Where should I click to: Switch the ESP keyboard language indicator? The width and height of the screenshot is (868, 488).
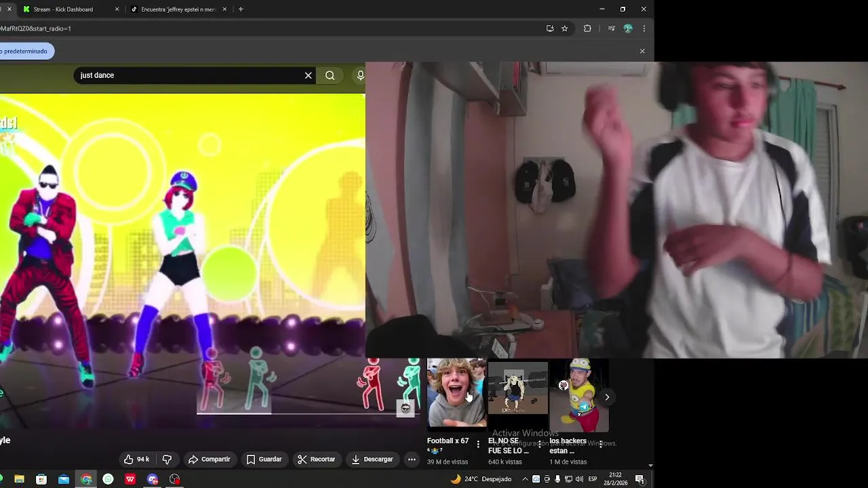[x=593, y=479]
